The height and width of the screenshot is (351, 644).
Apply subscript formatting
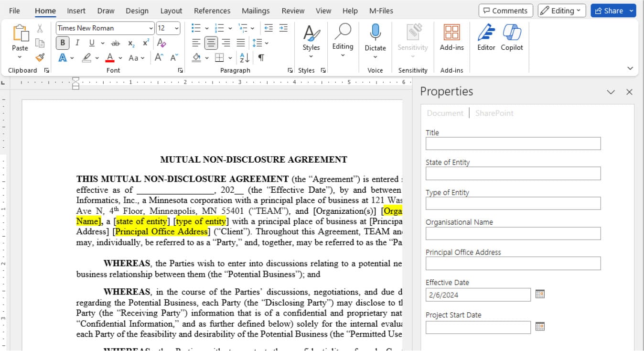(x=131, y=43)
